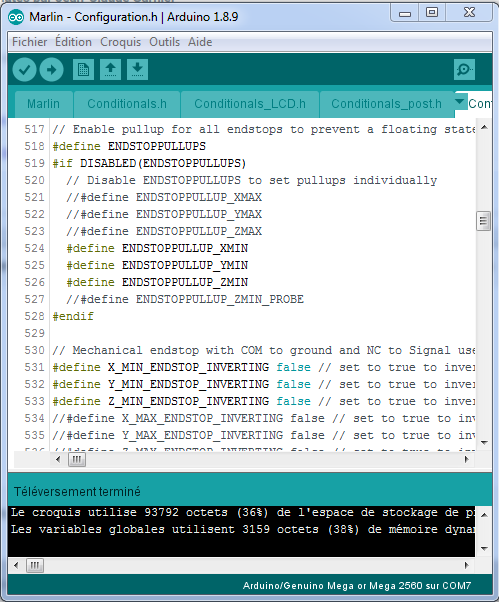The width and height of the screenshot is (499, 602).
Task: Open the Aide menu
Action: pyautogui.click(x=200, y=42)
